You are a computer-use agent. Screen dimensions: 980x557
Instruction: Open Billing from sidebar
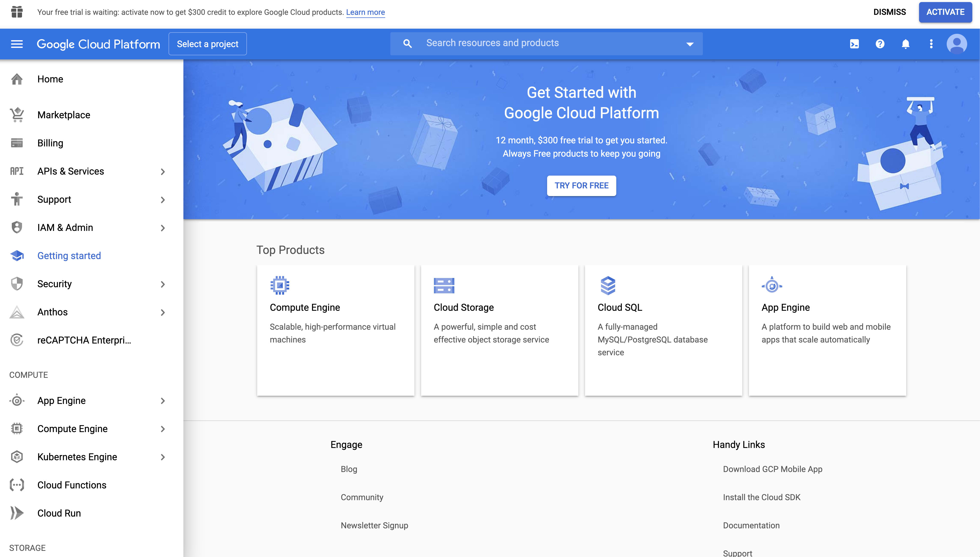click(x=91, y=143)
